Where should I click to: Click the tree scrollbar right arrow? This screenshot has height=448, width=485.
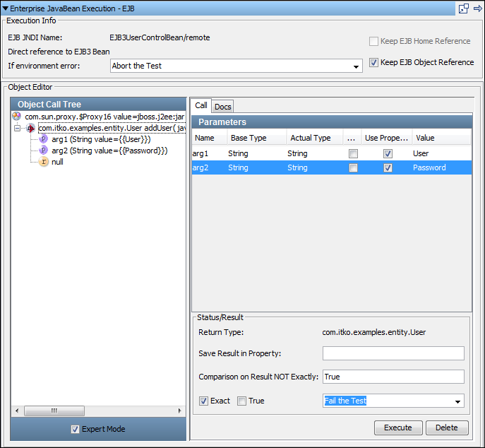coord(179,411)
